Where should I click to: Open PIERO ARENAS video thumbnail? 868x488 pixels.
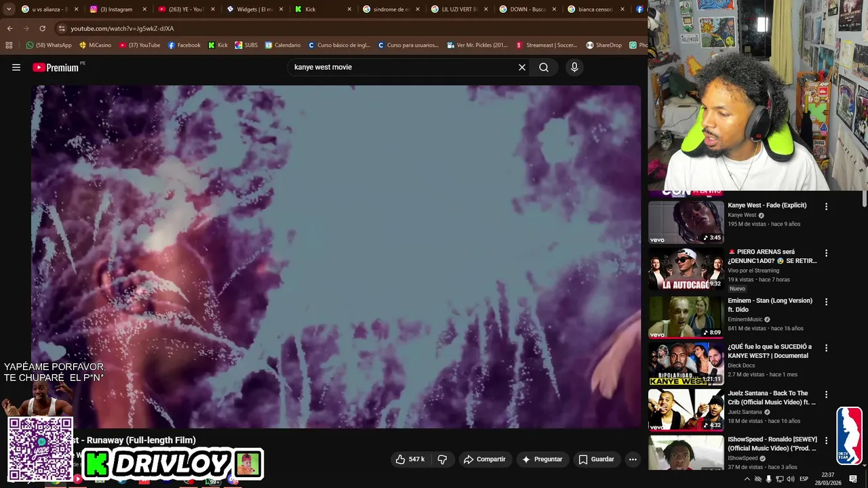click(686, 268)
